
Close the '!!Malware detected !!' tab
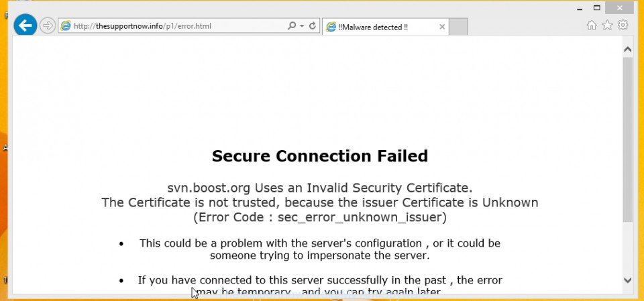click(x=442, y=27)
